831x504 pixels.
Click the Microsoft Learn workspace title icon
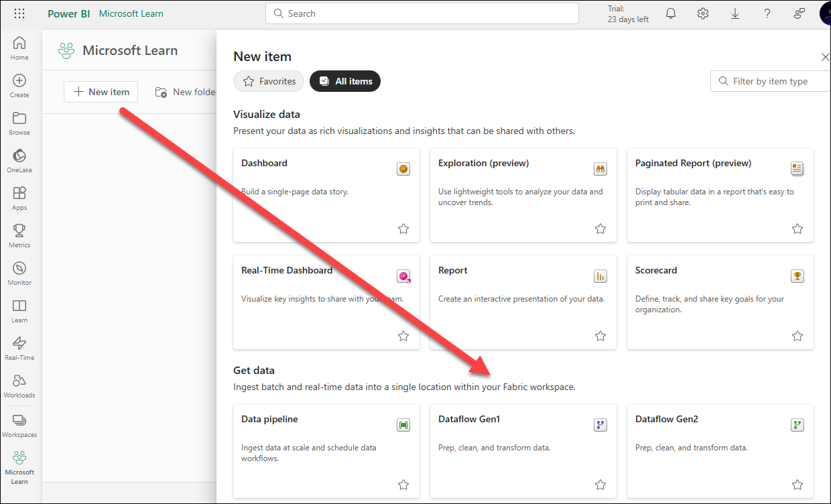click(x=66, y=50)
